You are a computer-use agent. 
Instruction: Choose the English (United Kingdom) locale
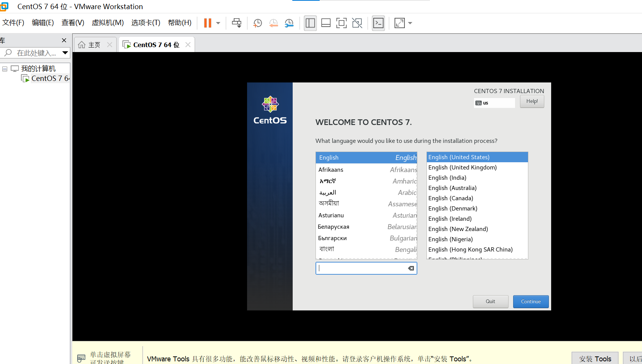coord(477,168)
